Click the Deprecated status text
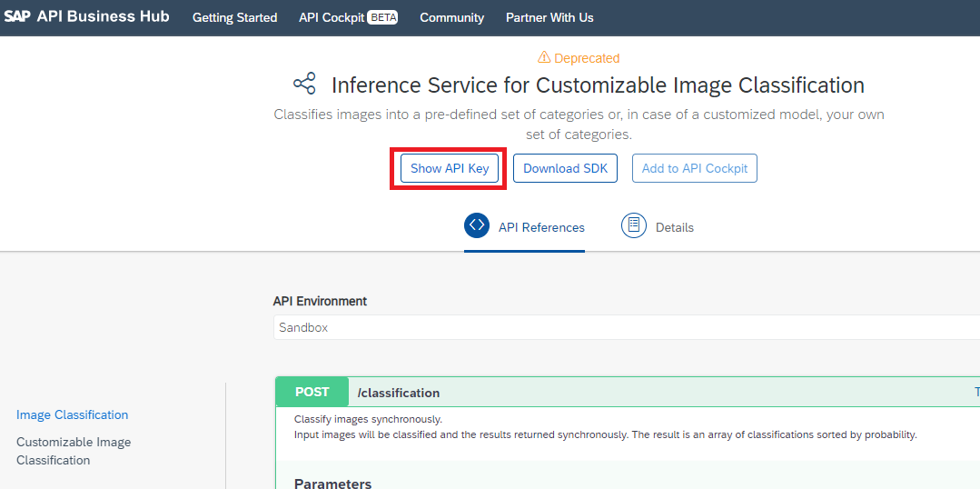This screenshot has height=489, width=980. click(587, 58)
